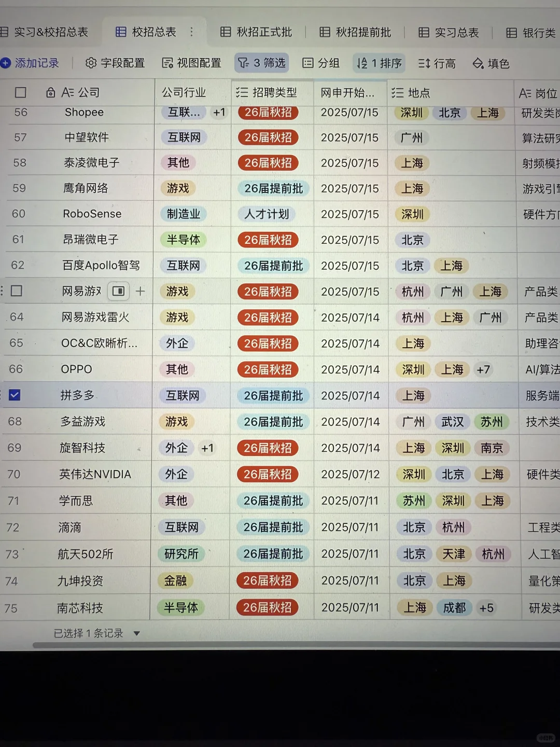Open the 填色 fill color option
Image resolution: width=560 pixels, height=747 pixels.
[491, 64]
